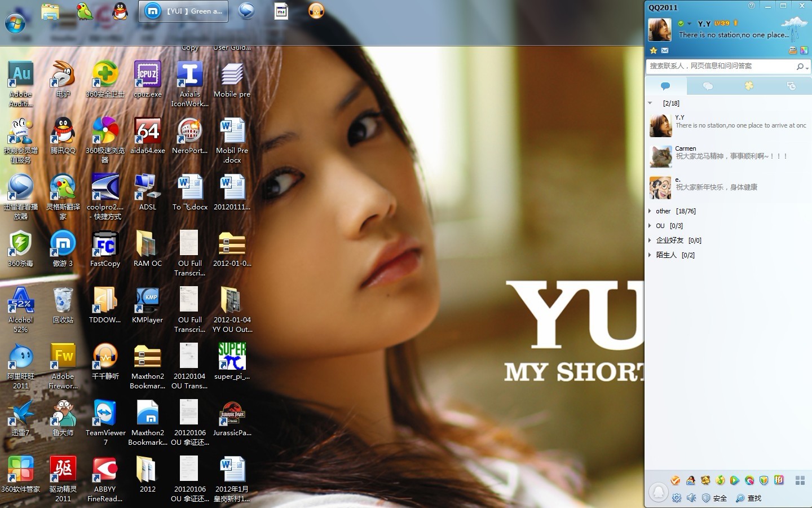Open QQ computer manager shield icon
Viewport: 812px width, 508px height.
[764, 480]
